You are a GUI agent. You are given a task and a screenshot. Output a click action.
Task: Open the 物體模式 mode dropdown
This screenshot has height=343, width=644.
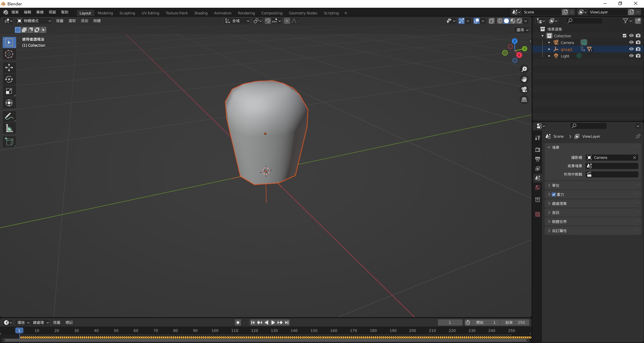tap(34, 21)
